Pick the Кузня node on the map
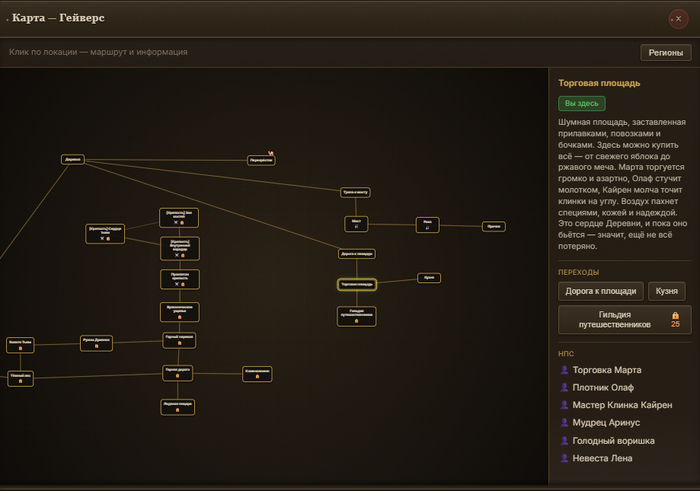Screen dimensions: 700x491 (429, 278)
